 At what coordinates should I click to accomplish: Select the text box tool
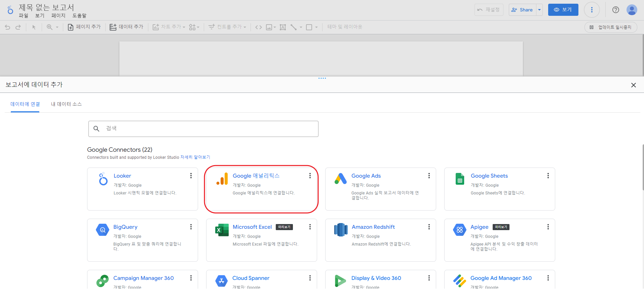click(283, 27)
